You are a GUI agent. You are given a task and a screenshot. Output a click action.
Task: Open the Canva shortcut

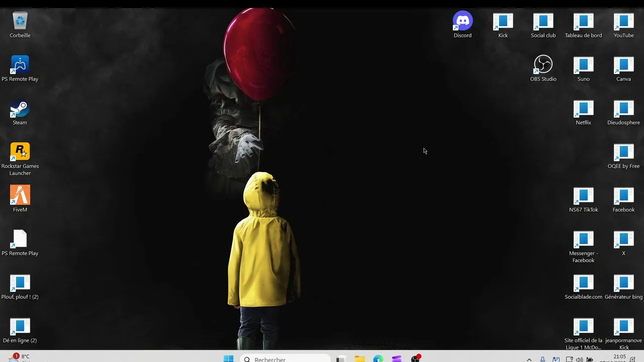[624, 69]
